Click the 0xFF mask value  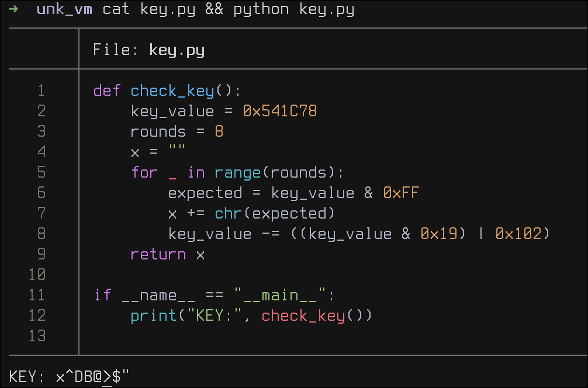[x=401, y=193]
